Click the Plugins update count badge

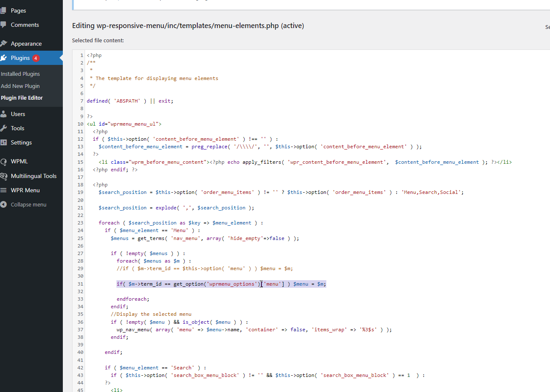tap(36, 58)
